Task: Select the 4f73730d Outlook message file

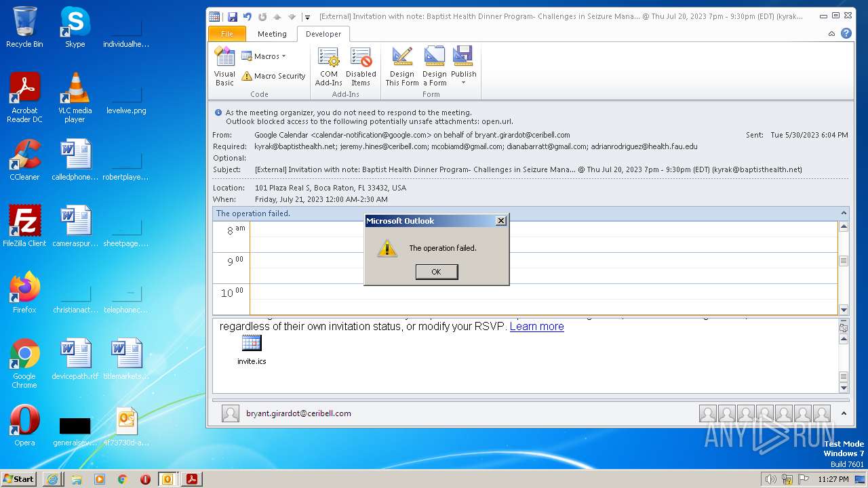Action: pos(126,426)
